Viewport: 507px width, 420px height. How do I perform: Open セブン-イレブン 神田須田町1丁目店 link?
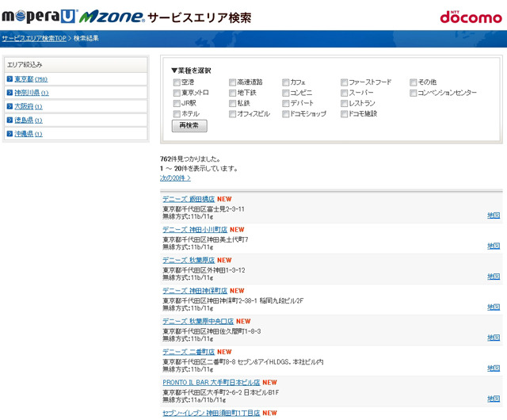(x=212, y=413)
